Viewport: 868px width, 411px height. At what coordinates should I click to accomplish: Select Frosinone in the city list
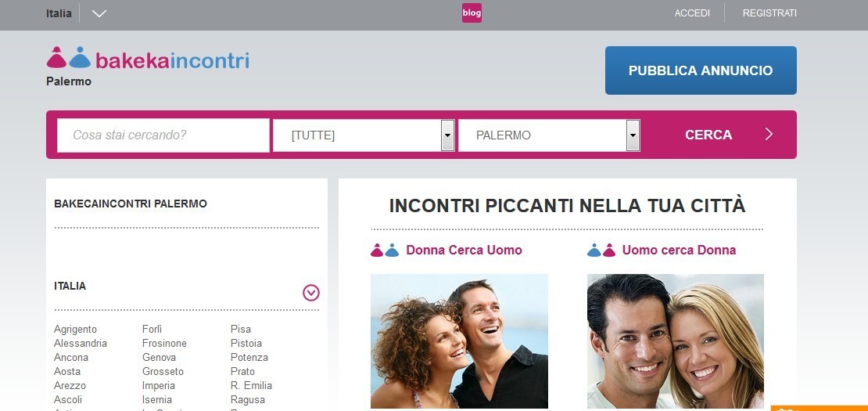(164, 344)
